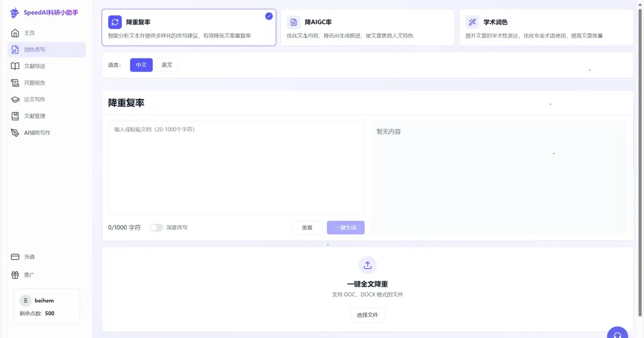This screenshot has height=338, width=644.
Task: Click the 暂无内容 output panel
Action: coord(499,177)
